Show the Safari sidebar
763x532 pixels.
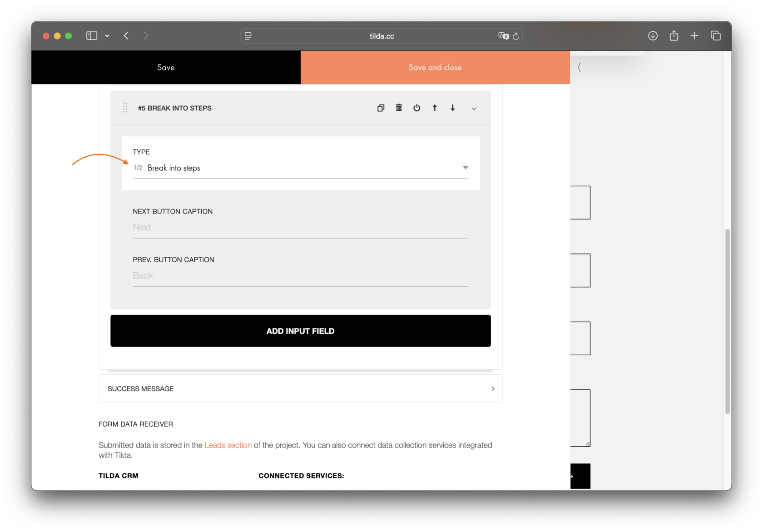click(91, 35)
